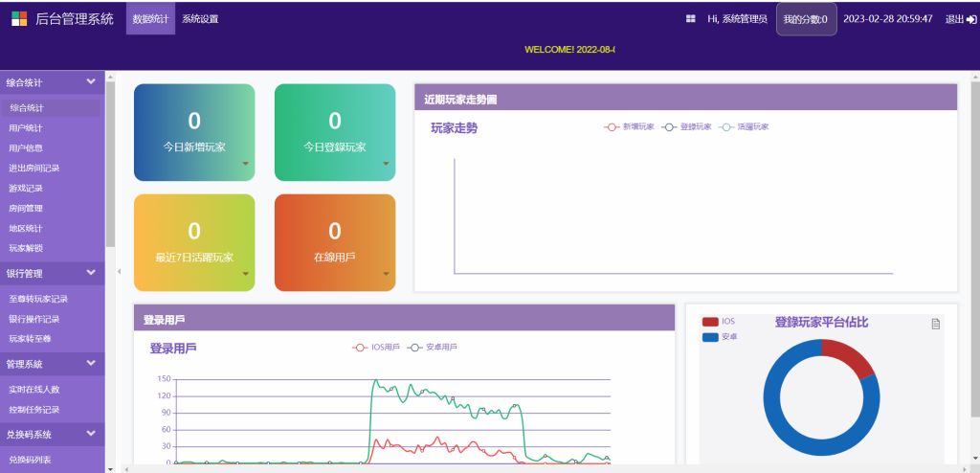The height and width of the screenshot is (473, 980).
Task: Toggle IOS用戶 legend series
Action: (x=376, y=348)
